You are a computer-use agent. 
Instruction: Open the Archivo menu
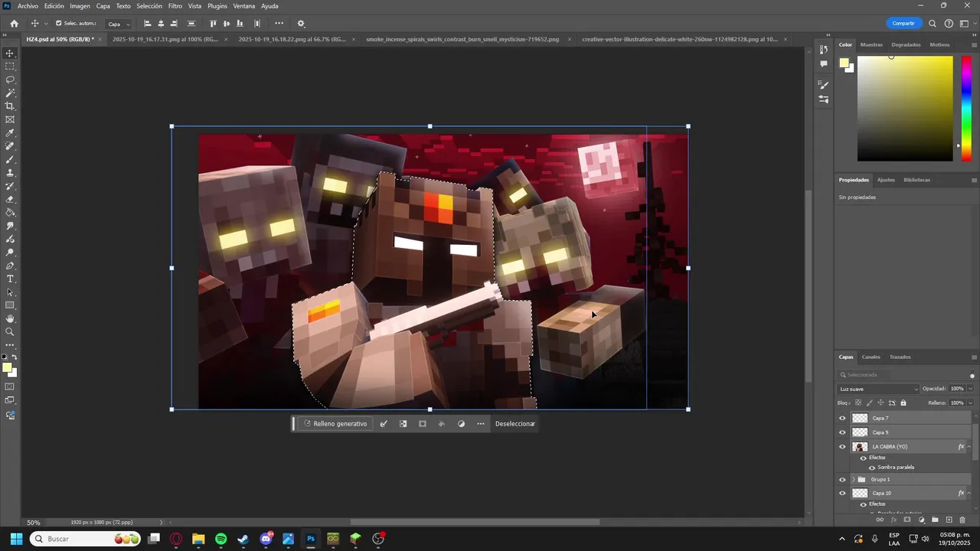28,6
